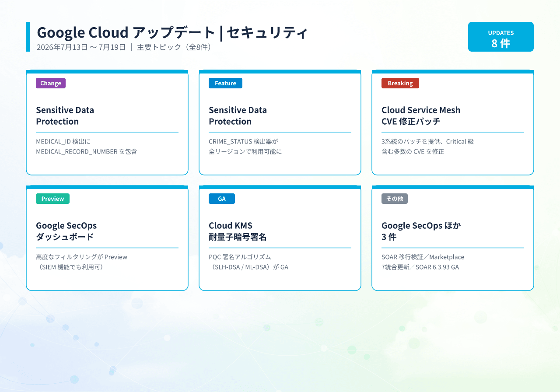Click the 7統合更新／SOAR 6.3.93 GA line
Screen dimensions: 560x392
420,267
